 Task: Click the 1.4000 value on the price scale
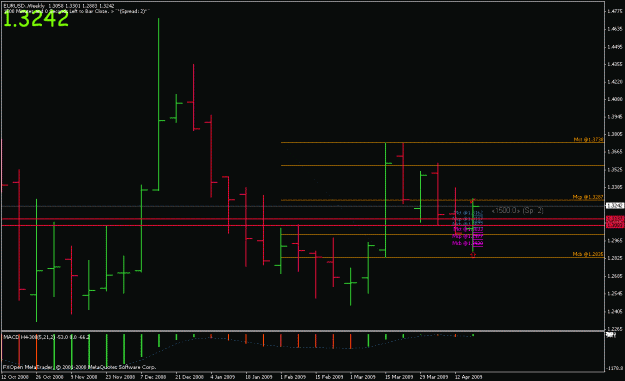pyautogui.click(x=615, y=99)
